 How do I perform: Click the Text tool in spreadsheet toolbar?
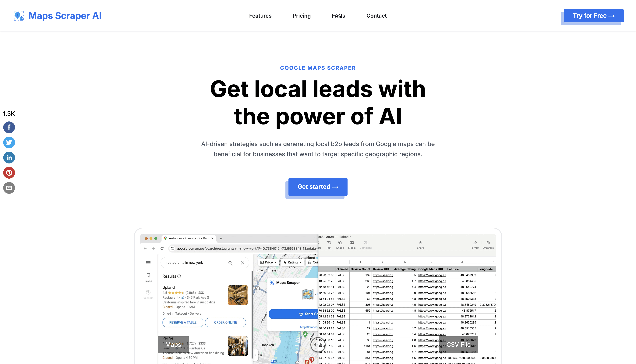(329, 245)
